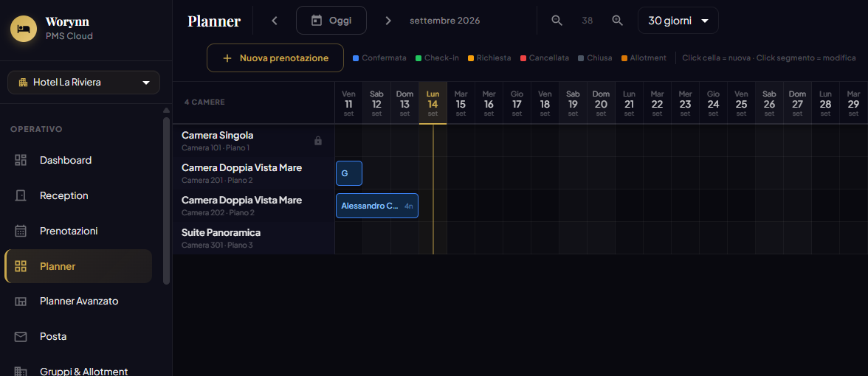Click the sidebar vertical scrollbar
Image resolution: width=868 pixels, height=376 pixels.
point(167,199)
